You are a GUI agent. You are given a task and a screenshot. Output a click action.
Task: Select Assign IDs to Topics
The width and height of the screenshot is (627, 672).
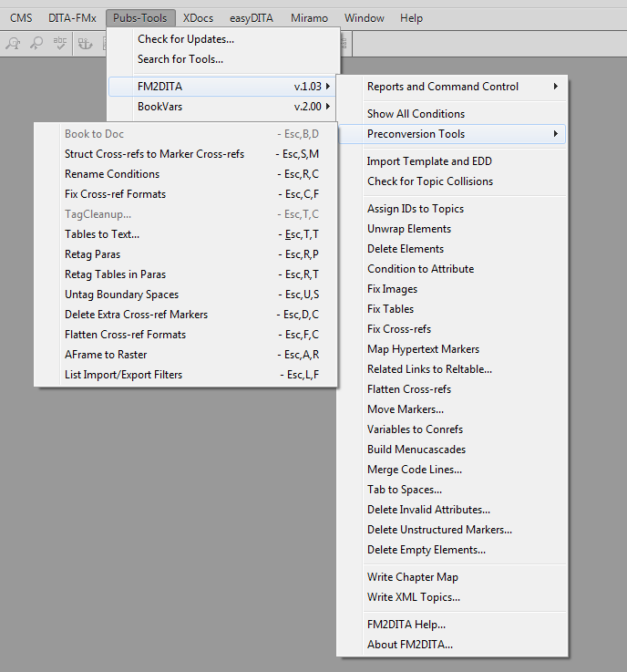(452, 209)
